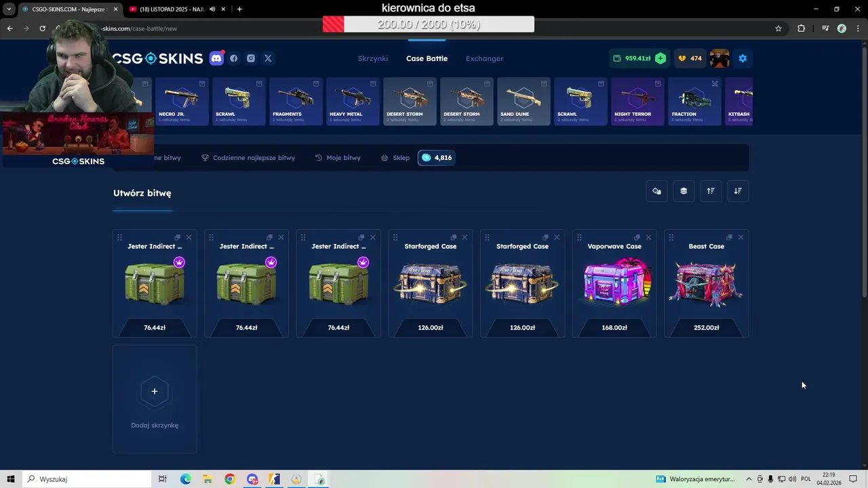Viewport: 868px width, 488px height.
Task: Duplicate the Beast Case
Action: click(730, 237)
